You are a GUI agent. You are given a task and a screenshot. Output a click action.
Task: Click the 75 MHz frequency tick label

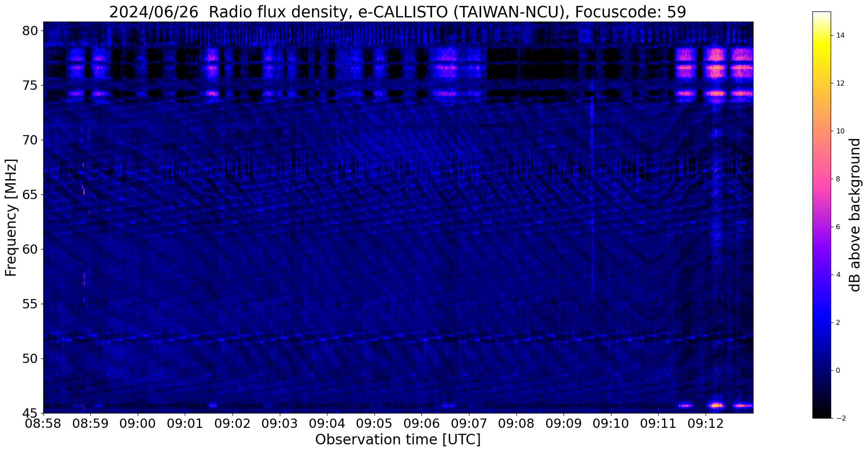point(31,85)
